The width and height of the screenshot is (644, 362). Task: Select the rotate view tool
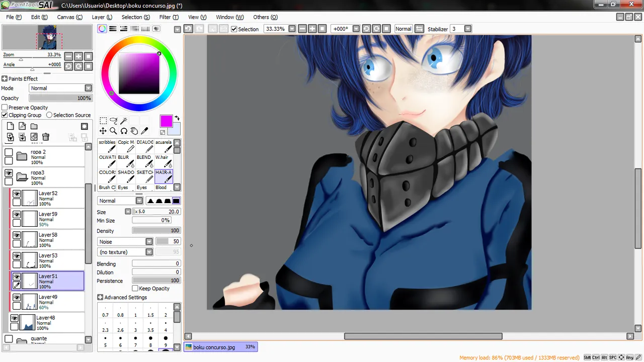[124, 131]
